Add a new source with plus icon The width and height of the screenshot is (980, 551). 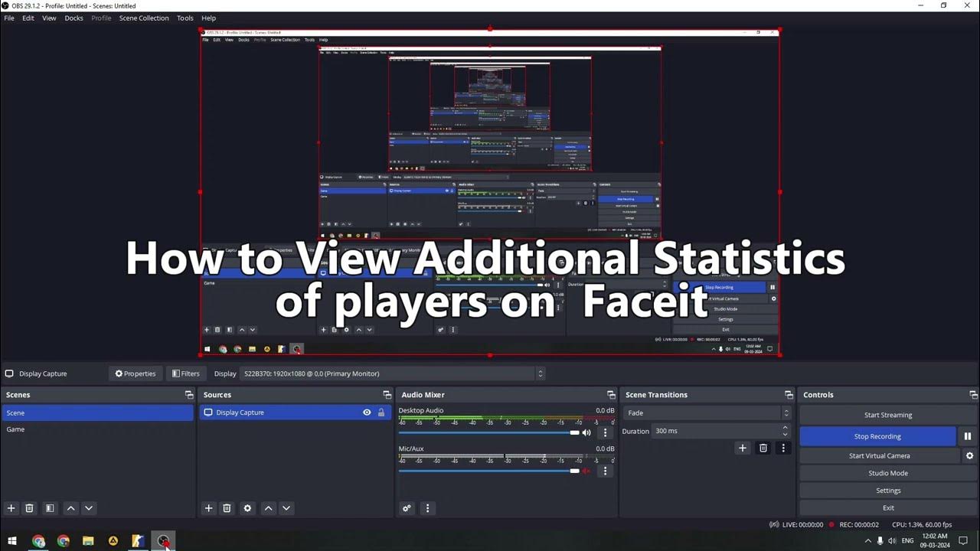(208, 508)
